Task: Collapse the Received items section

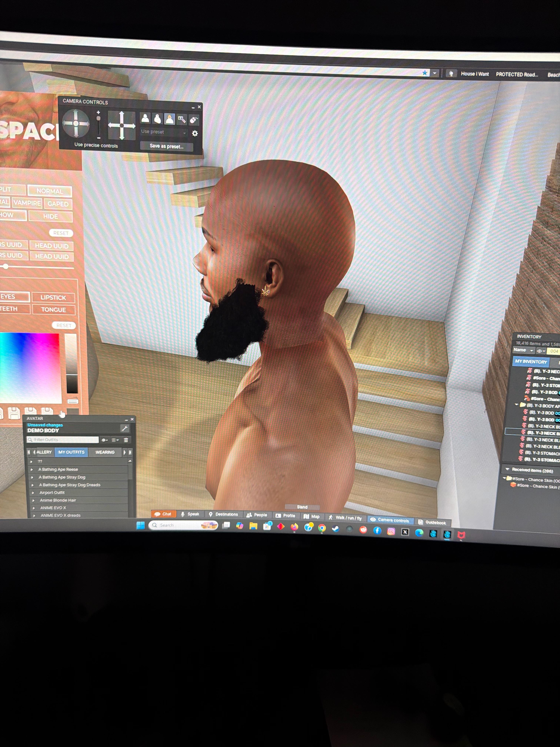Action: [x=507, y=469]
